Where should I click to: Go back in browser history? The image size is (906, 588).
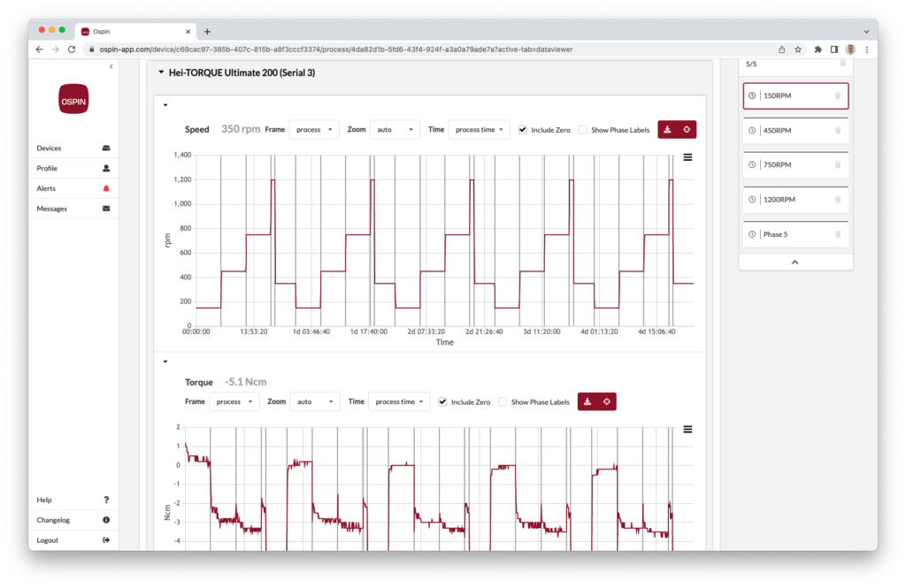click(39, 50)
